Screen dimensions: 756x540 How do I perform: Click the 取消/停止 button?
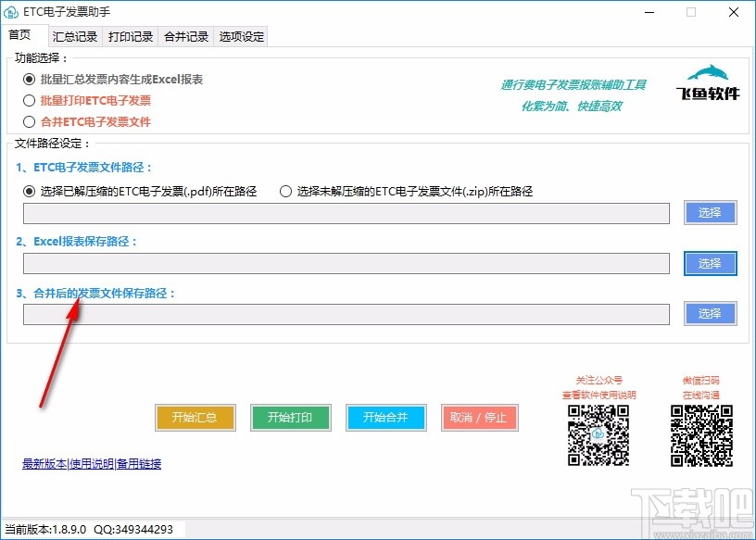point(479,418)
